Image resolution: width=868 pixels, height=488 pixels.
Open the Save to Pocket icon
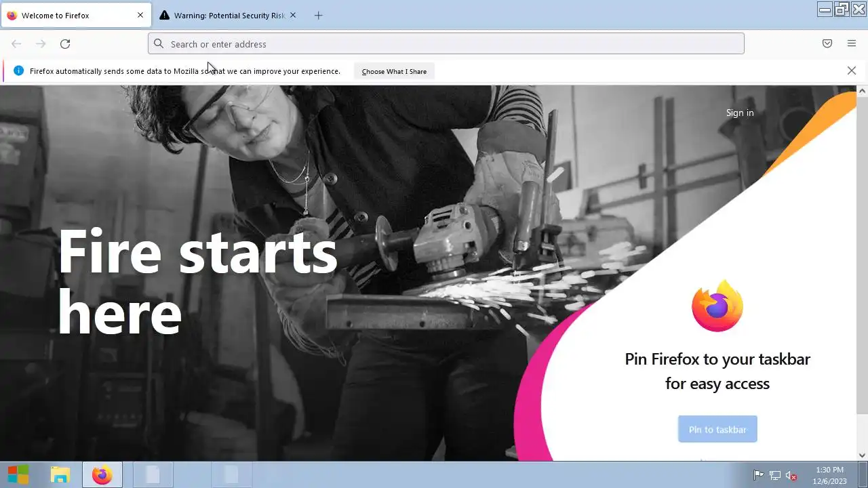(x=827, y=44)
